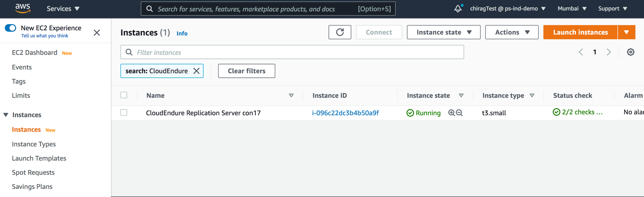This screenshot has width=644, height=197.
Task: Open the Support menu
Action: [613, 8]
